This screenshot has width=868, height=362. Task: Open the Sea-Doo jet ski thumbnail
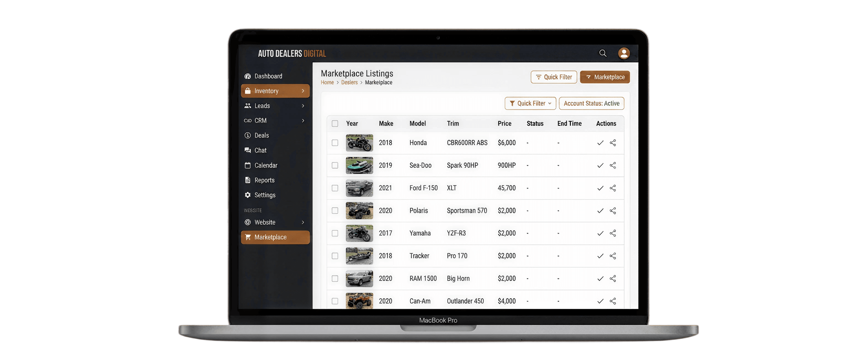[359, 166]
